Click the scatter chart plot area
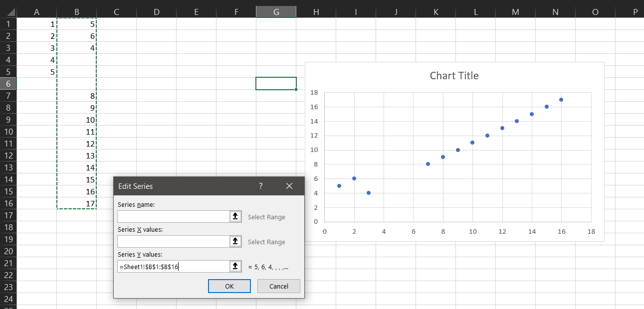 [x=456, y=154]
